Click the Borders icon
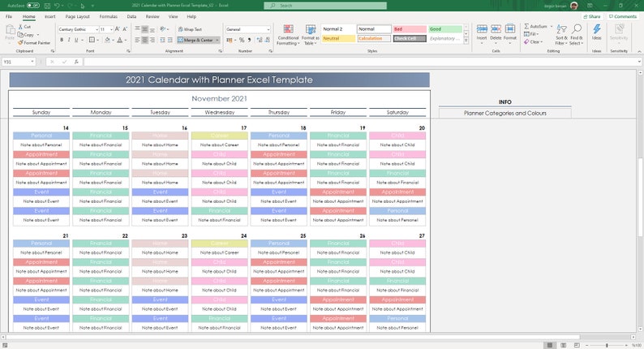The width and height of the screenshot is (644, 349). coord(92,40)
